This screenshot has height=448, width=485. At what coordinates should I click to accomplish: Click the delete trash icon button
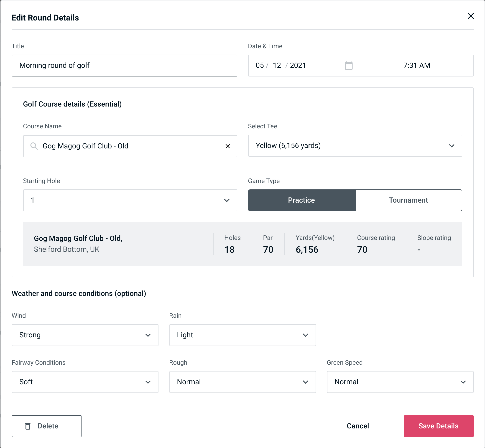[29, 426]
